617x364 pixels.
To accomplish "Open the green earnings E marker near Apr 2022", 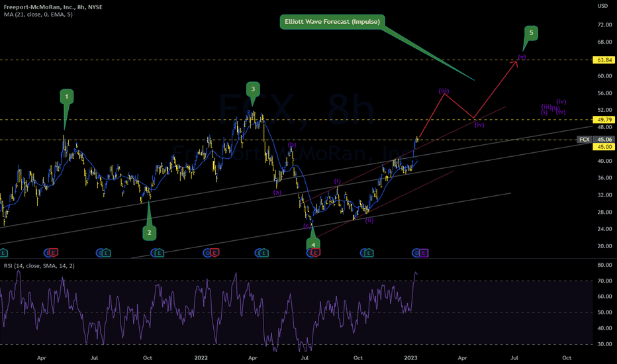I will [x=263, y=253].
